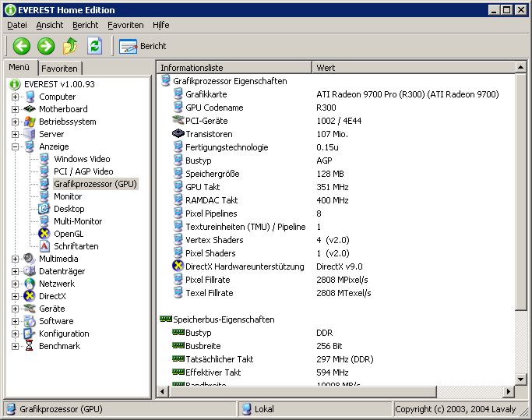Select Grafikprozessor (GPU) tree item
The width and height of the screenshot is (532, 420).
pyautogui.click(x=95, y=184)
